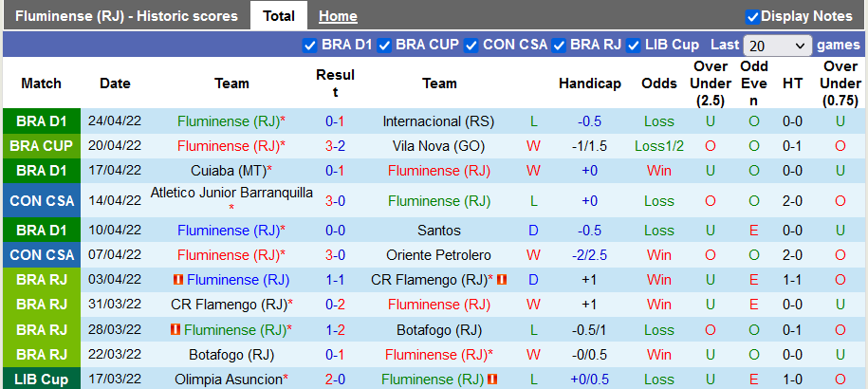Open the Vila Nova (GO) team link
This screenshot has width=868, height=389.
click(x=438, y=146)
